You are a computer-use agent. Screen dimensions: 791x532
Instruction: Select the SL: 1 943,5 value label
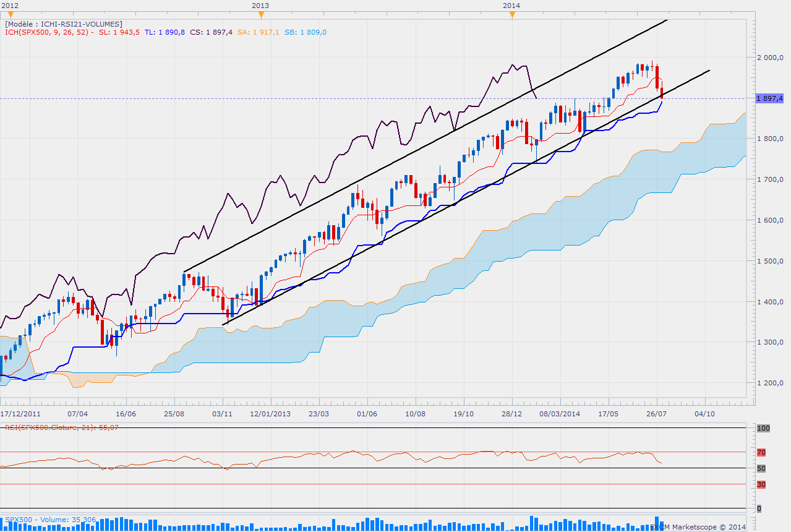[119, 33]
